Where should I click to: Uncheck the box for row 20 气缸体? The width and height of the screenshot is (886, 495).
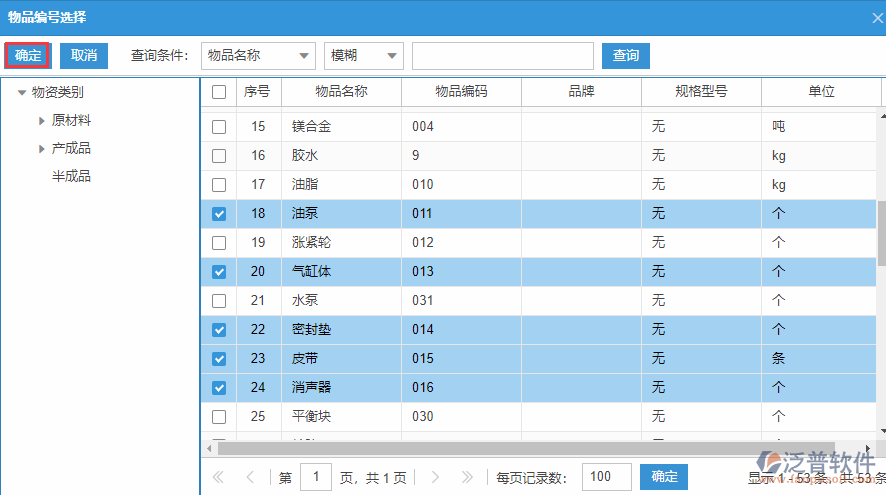pos(219,272)
